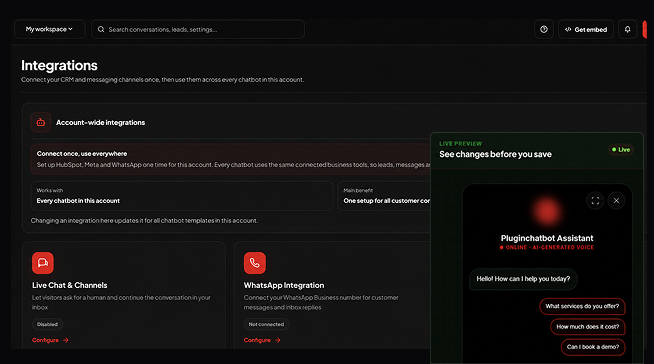Open Configure under WhatsApp Integration
The width and height of the screenshot is (654, 364).
(262, 340)
